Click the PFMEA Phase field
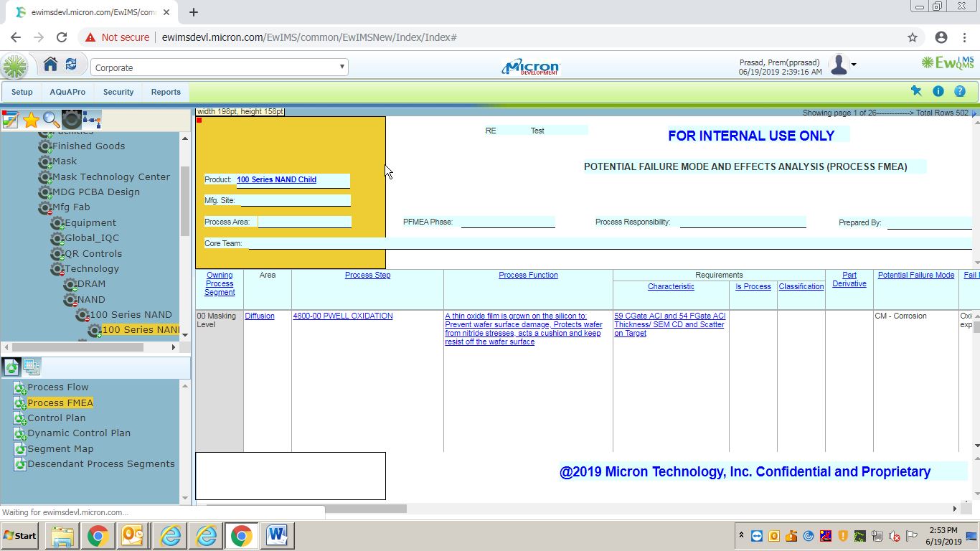 [508, 222]
